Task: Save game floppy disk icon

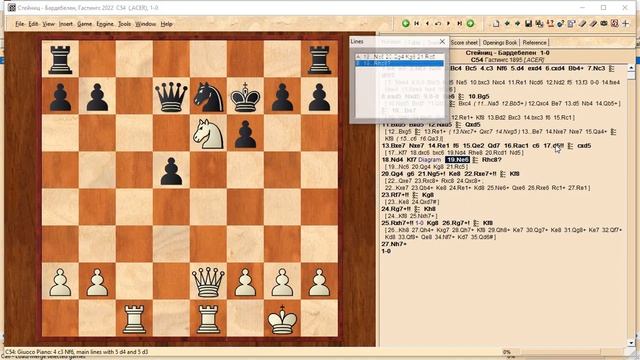Action: click(x=528, y=24)
